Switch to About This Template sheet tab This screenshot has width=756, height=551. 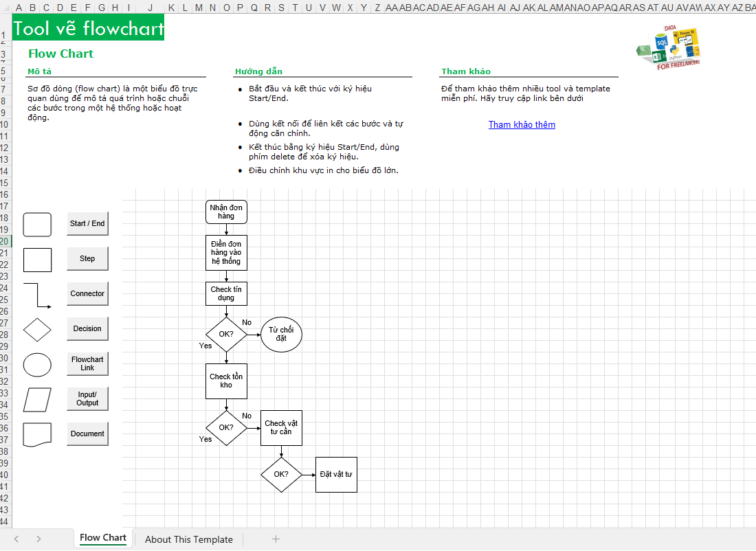(x=188, y=539)
